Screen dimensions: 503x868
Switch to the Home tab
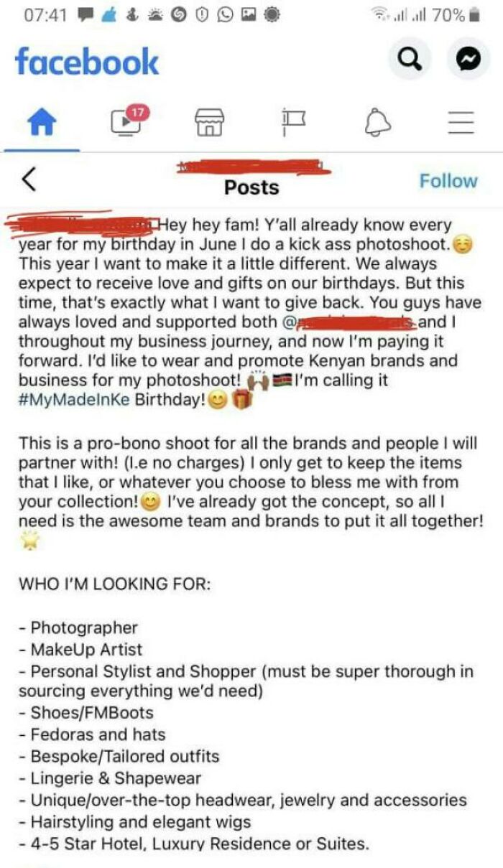pyautogui.click(x=42, y=122)
